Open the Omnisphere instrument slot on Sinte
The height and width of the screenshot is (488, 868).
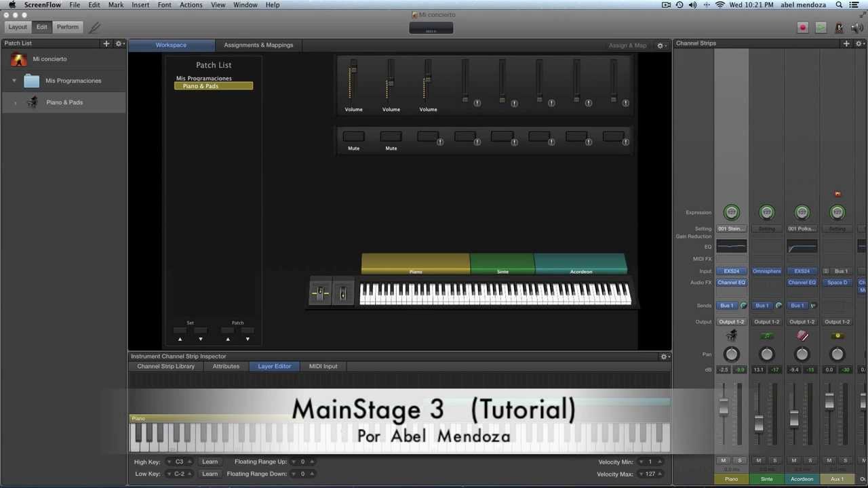pyautogui.click(x=766, y=271)
